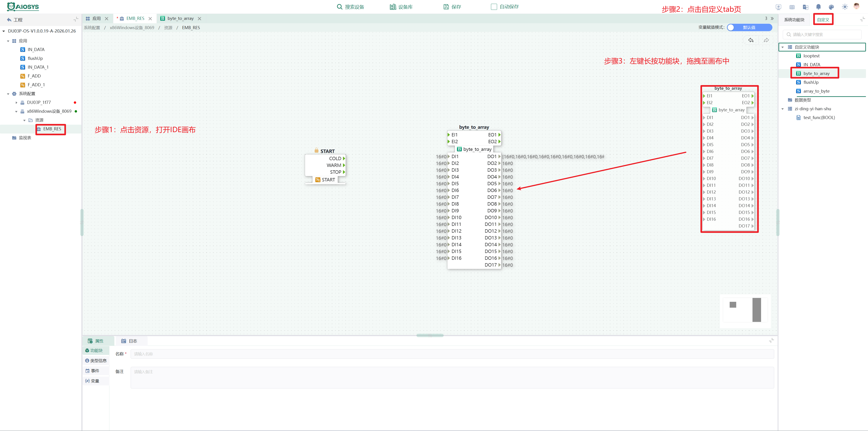Viewport: 868px width, 431px height.
Task: Switch to the 系统功能块 tab
Action: tap(794, 19)
